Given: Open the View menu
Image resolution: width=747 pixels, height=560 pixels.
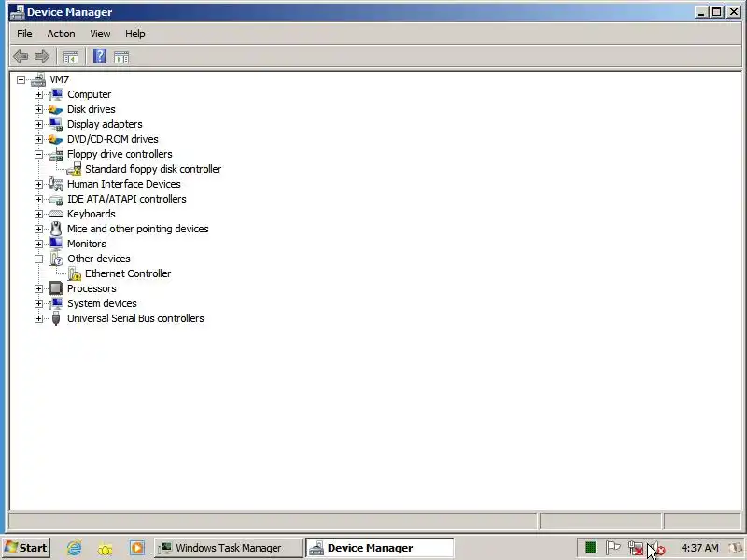Looking at the screenshot, I should tap(100, 34).
